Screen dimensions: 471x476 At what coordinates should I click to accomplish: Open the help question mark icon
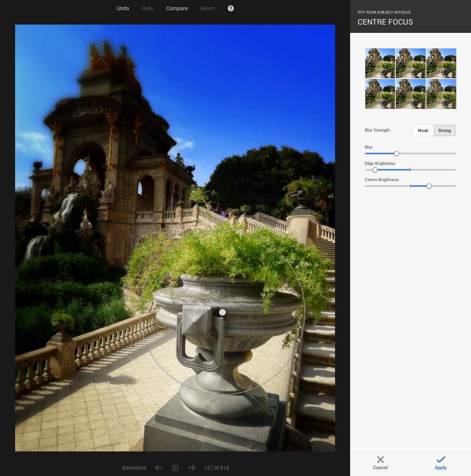pyautogui.click(x=231, y=8)
